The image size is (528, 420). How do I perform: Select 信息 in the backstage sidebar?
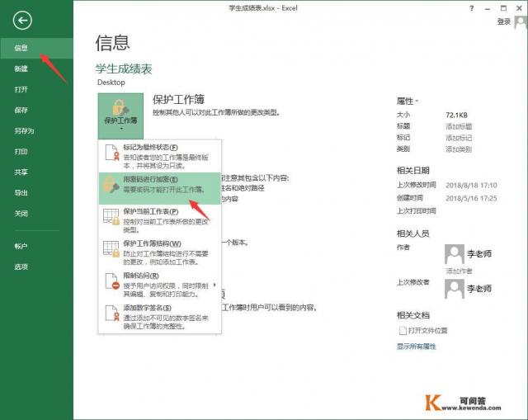36,48
